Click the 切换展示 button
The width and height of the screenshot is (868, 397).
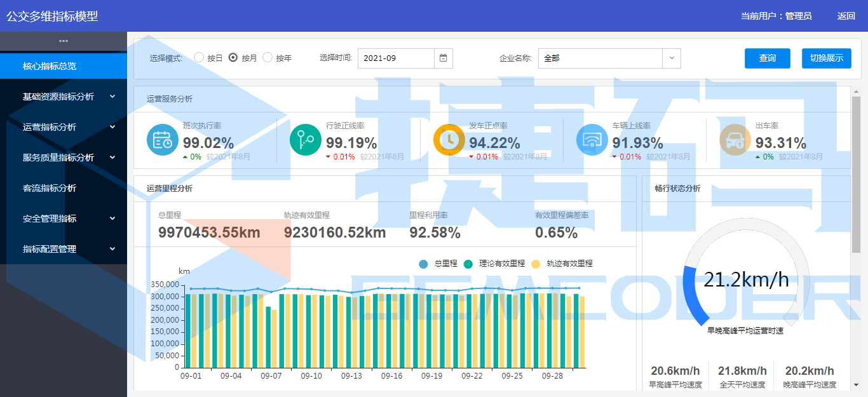pos(827,58)
